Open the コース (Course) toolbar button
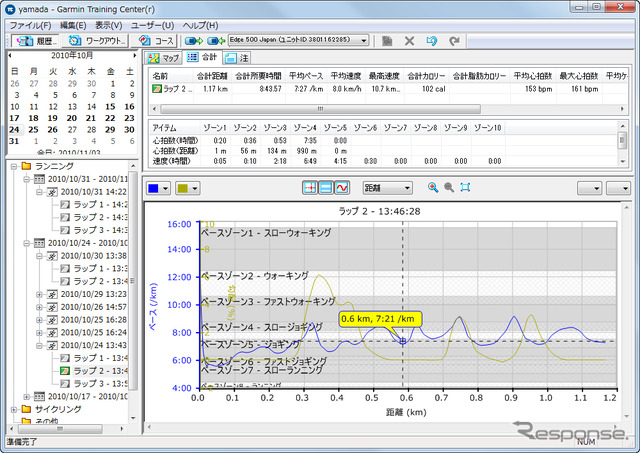This screenshot has height=453, width=640. point(156,41)
